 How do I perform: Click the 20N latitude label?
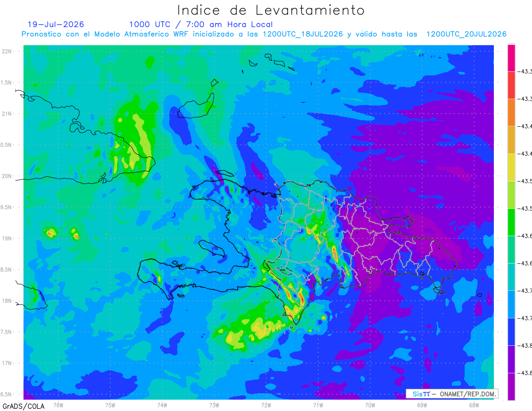click(7, 176)
